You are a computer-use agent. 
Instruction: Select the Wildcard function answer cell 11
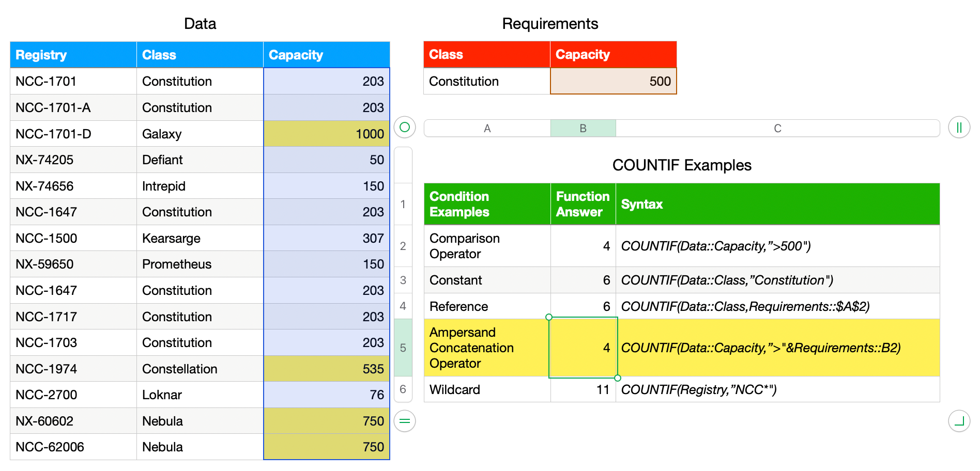coord(583,389)
